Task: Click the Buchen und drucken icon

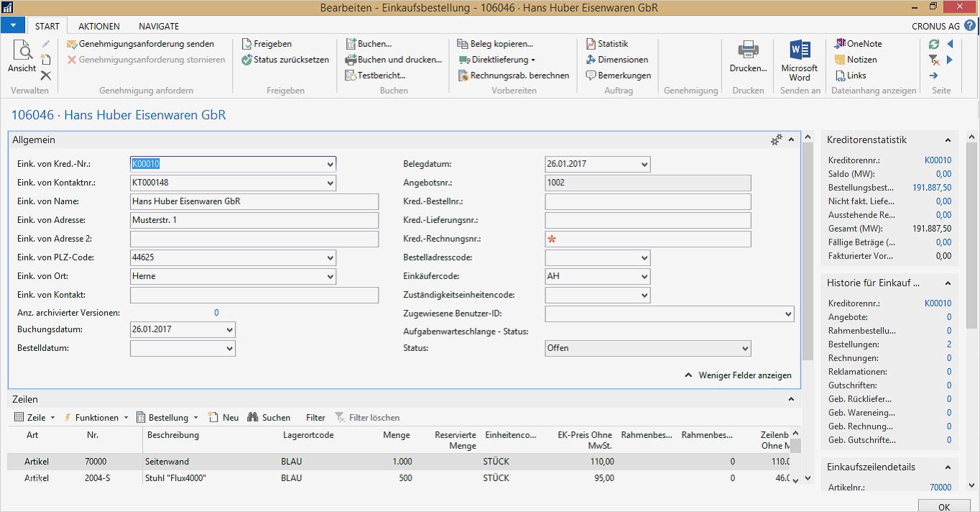Action: 351,60
